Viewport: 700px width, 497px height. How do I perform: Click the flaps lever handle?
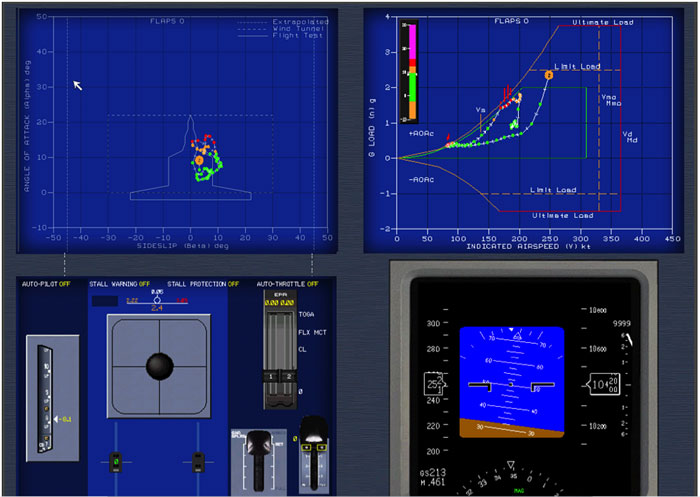[x=314, y=452]
